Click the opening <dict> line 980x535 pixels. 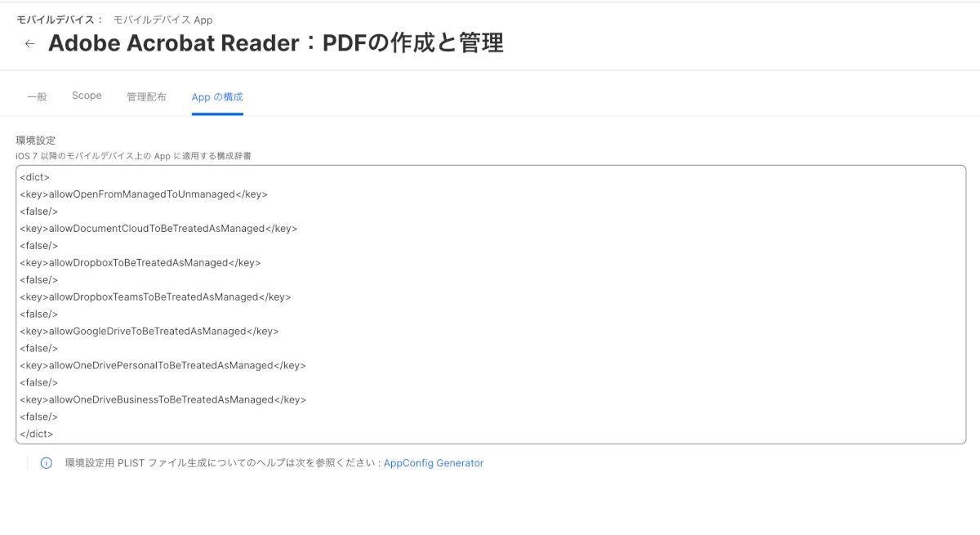coord(35,177)
